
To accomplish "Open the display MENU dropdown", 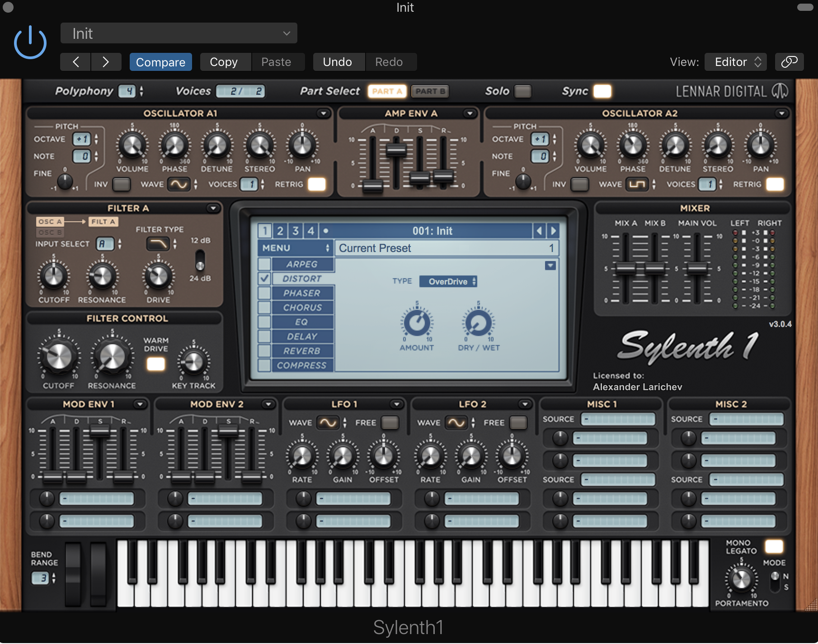I will pos(296,248).
